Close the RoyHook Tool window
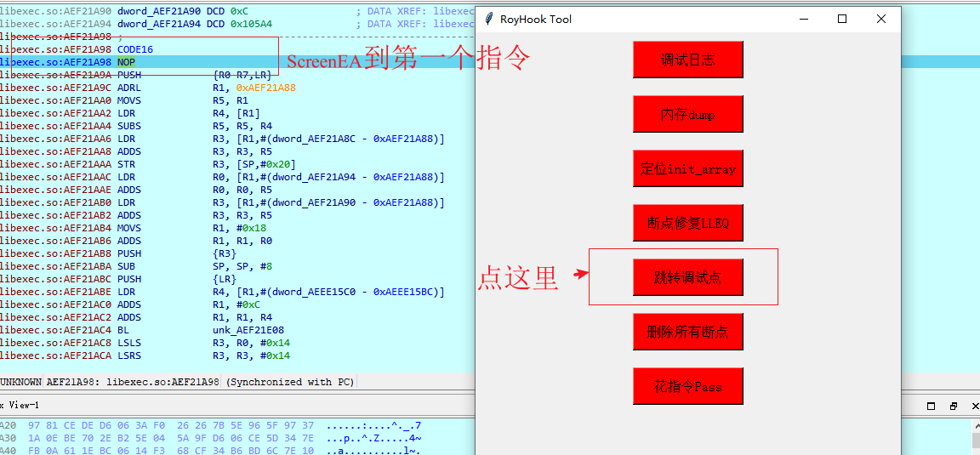The image size is (980, 455). [881, 19]
